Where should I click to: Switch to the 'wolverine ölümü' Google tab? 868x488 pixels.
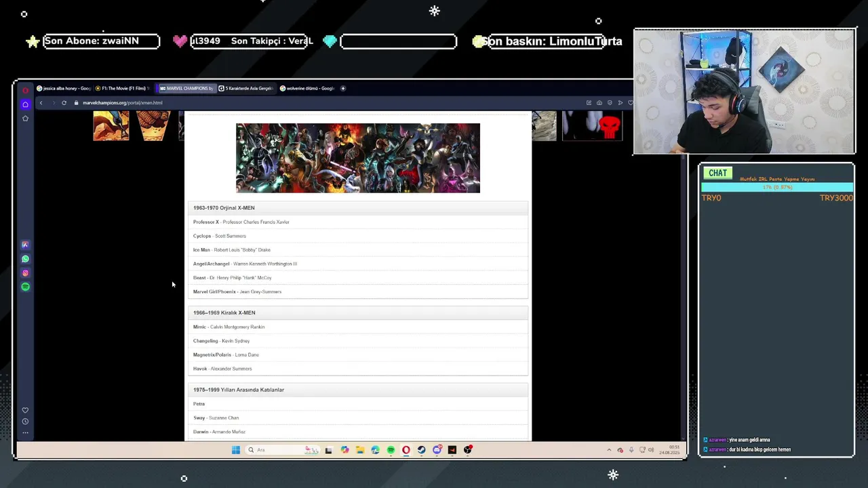click(307, 88)
